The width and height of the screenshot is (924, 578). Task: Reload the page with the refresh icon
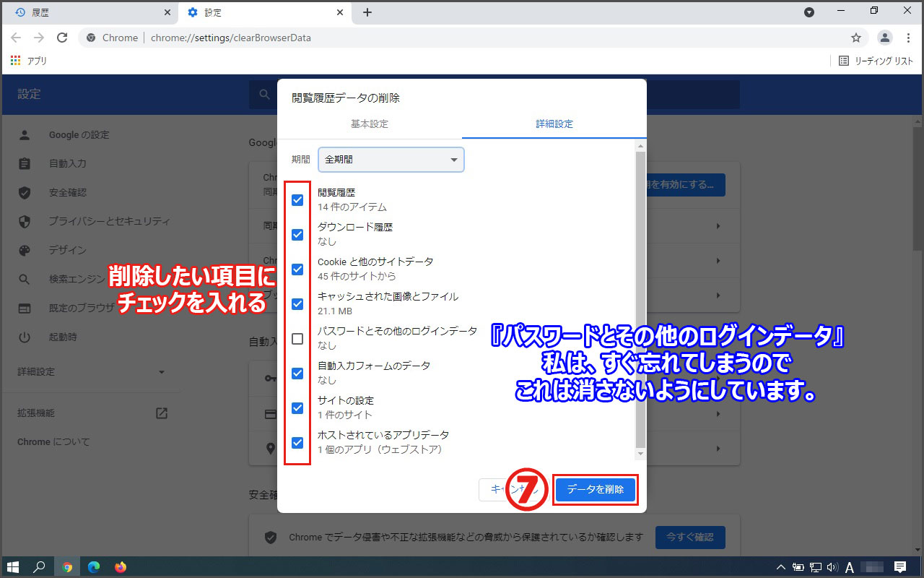pyautogui.click(x=62, y=38)
